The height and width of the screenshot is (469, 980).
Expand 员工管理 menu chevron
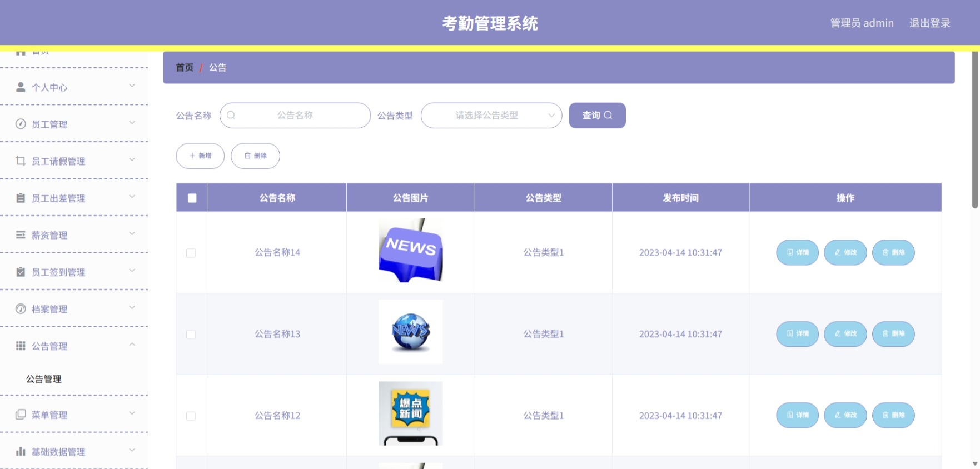coord(132,123)
